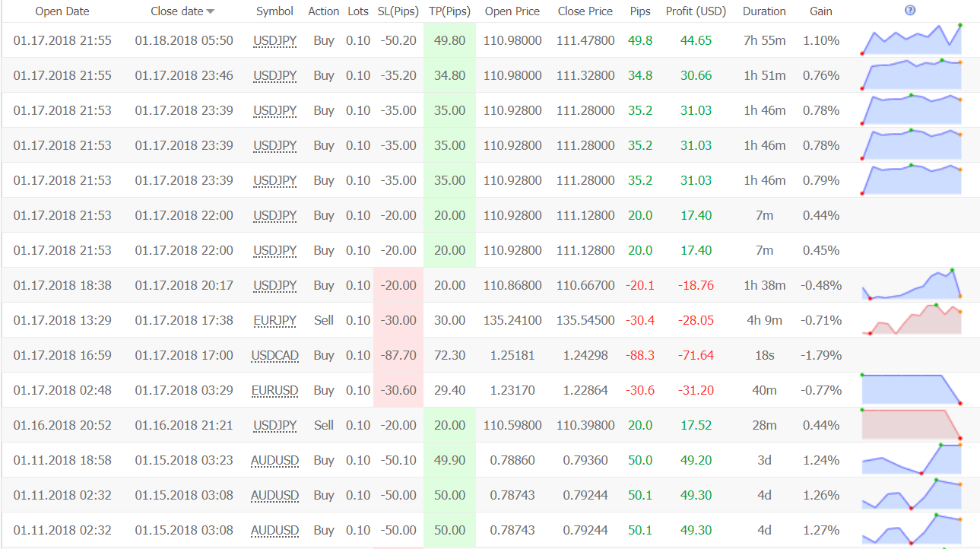The image size is (980, 549).
Task: View sparkline chart for the EURUSD trade
Action: tap(911, 389)
